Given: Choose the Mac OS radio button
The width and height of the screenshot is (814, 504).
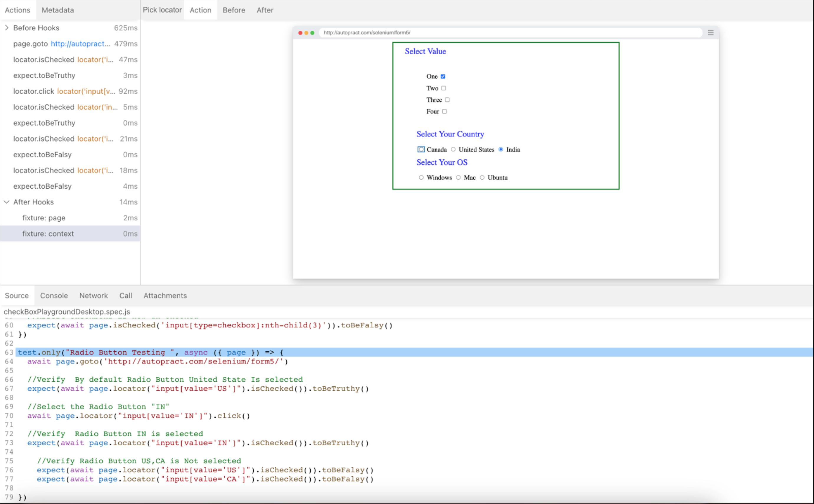Looking at the screenshot, I should (x=458, y=177).
